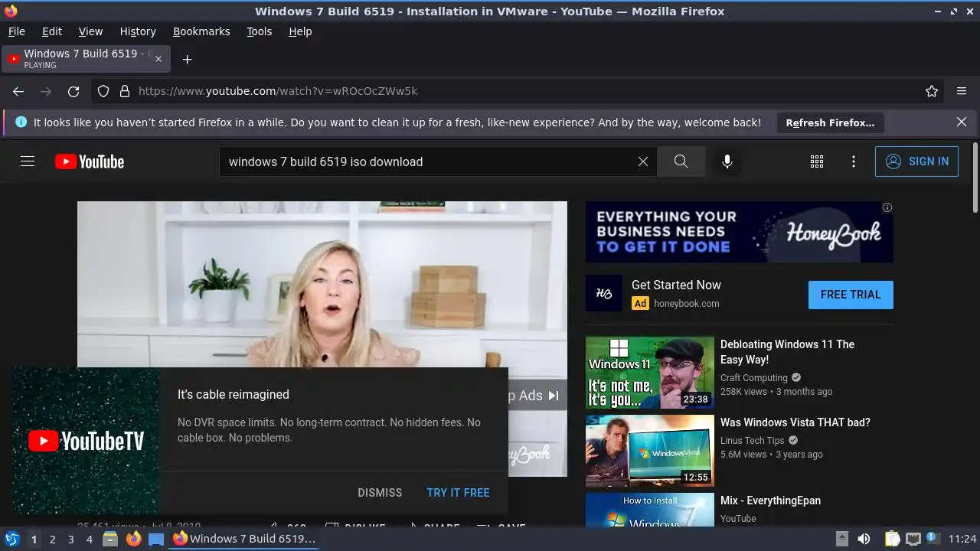Open the YouTube guide hamburger menu
Screen dimensions: 980x551
click(28, 161)
